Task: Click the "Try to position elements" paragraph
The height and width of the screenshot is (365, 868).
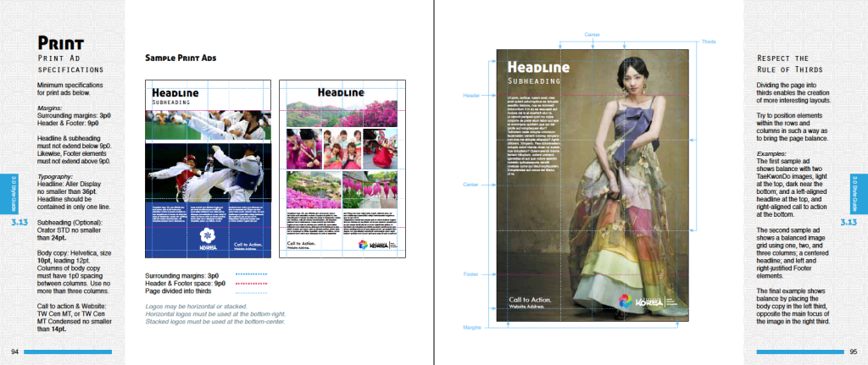Action: pyautogui.click(x=793, y=127)
